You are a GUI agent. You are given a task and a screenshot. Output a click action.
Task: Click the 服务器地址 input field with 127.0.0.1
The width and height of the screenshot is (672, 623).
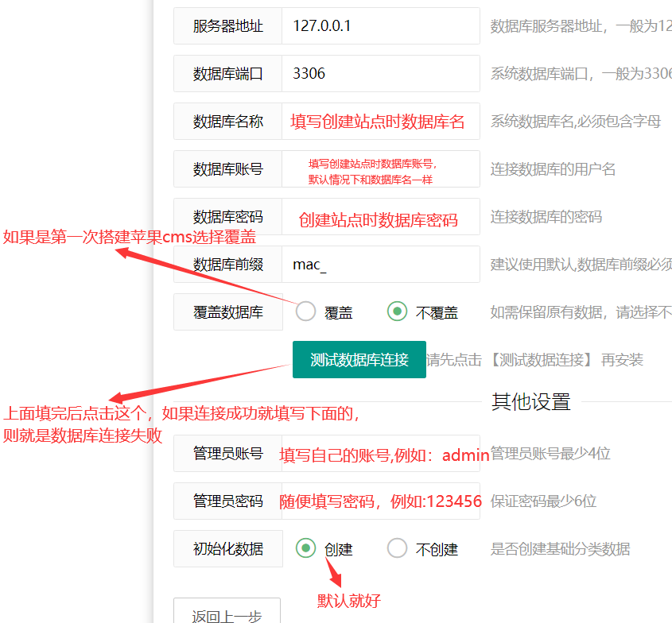click(x=380, y=26)
